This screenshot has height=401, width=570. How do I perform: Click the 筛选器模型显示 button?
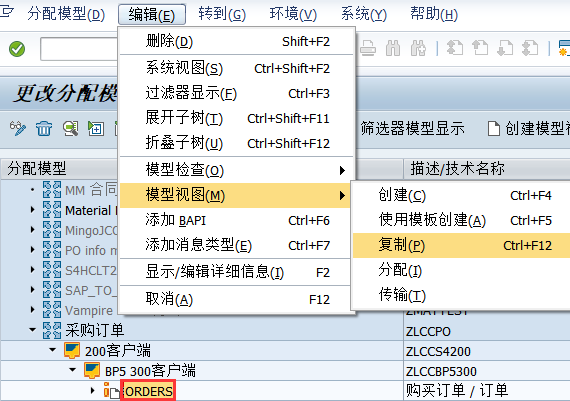coord(413,129)
